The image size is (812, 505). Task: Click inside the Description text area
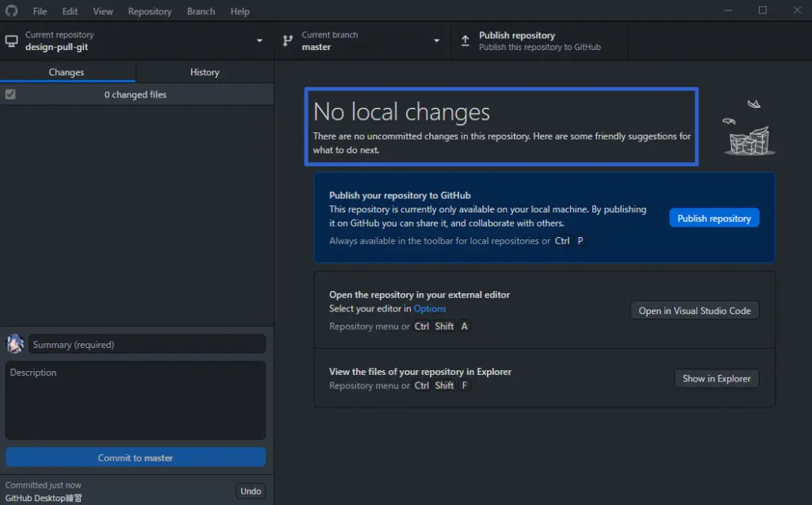click(136, 400)
